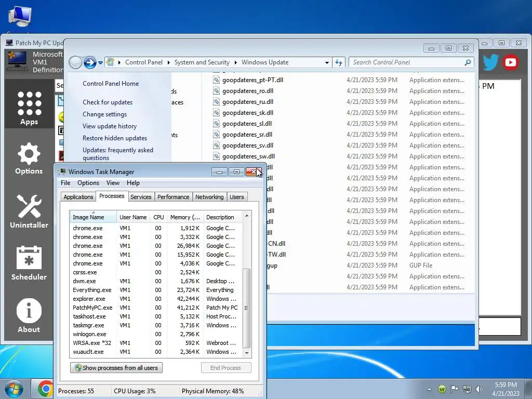Open the Options gear in Patch My PC
532x399 pixels.
[29, 158]
